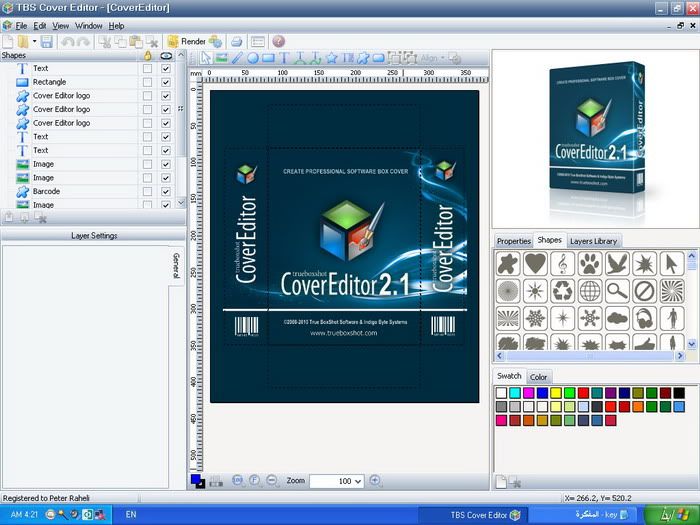
Task: Insert the recycle symbol shape
Action: (562, 291)
